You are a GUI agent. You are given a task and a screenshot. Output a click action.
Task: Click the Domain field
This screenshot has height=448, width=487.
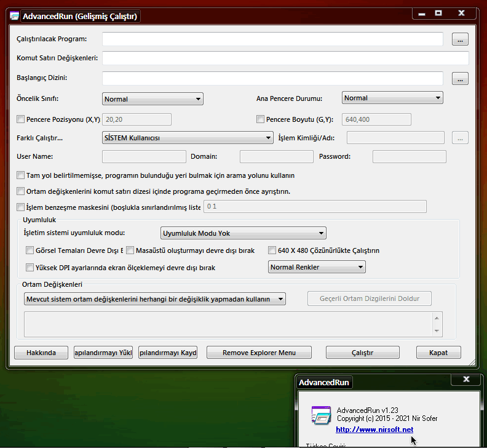point(277,157)
